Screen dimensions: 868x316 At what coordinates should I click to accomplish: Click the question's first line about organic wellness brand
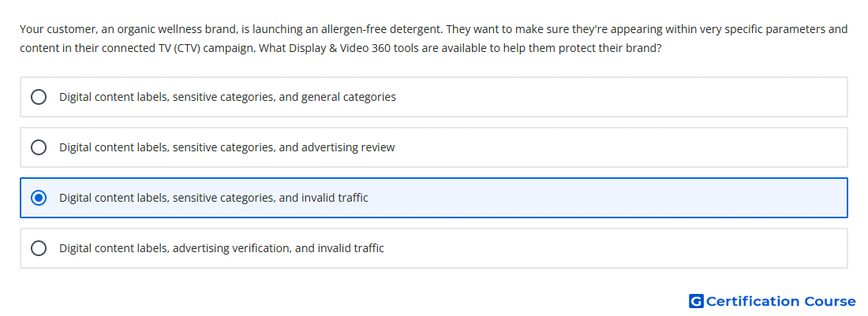[433, 29]
